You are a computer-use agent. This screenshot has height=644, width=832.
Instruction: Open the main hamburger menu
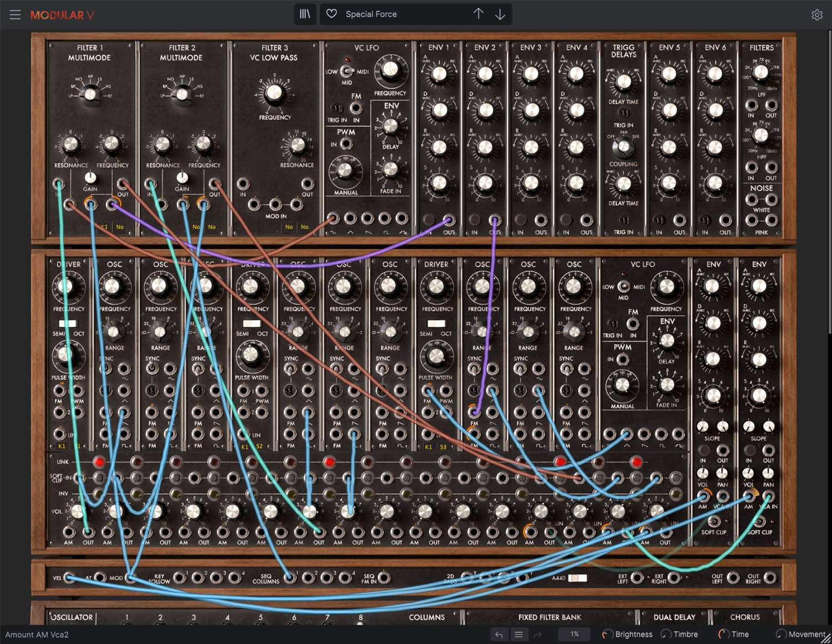tap(15, 14)
